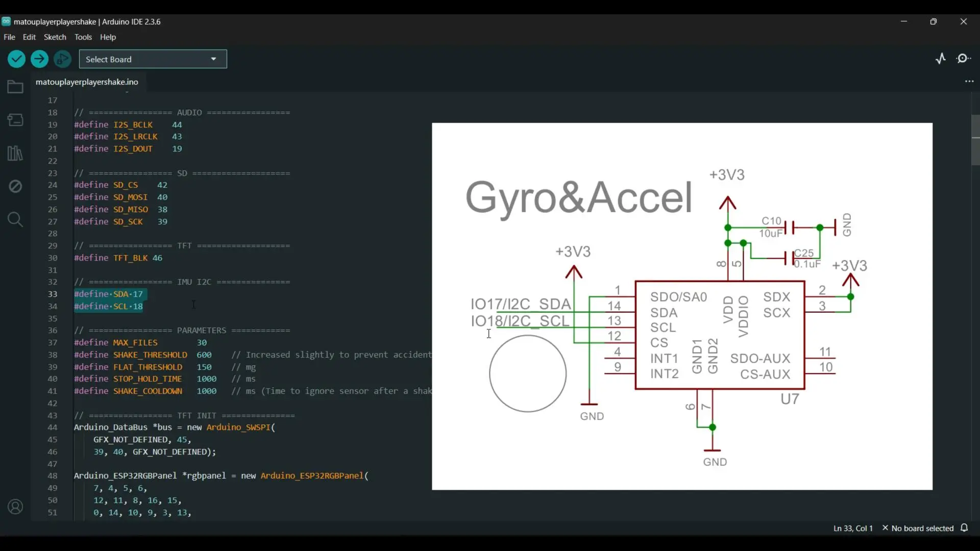Open the Library Manager sidebar

click(15, 153)
